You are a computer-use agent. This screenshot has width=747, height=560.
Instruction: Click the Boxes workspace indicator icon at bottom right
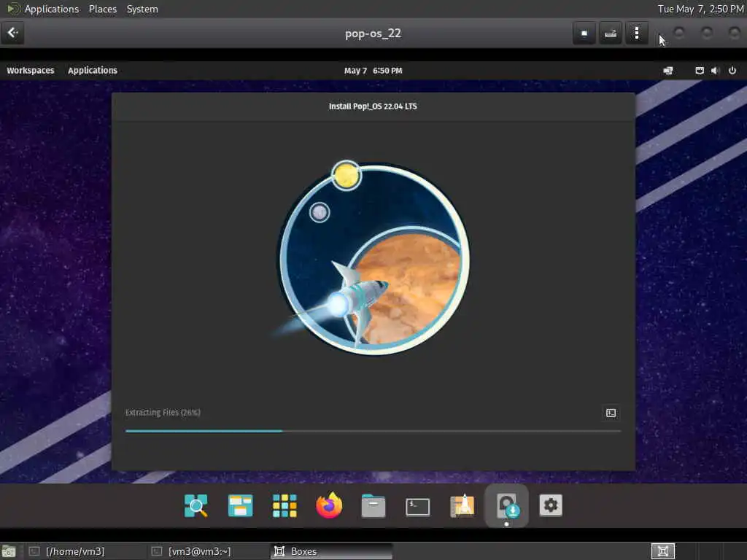click(662, 551)
